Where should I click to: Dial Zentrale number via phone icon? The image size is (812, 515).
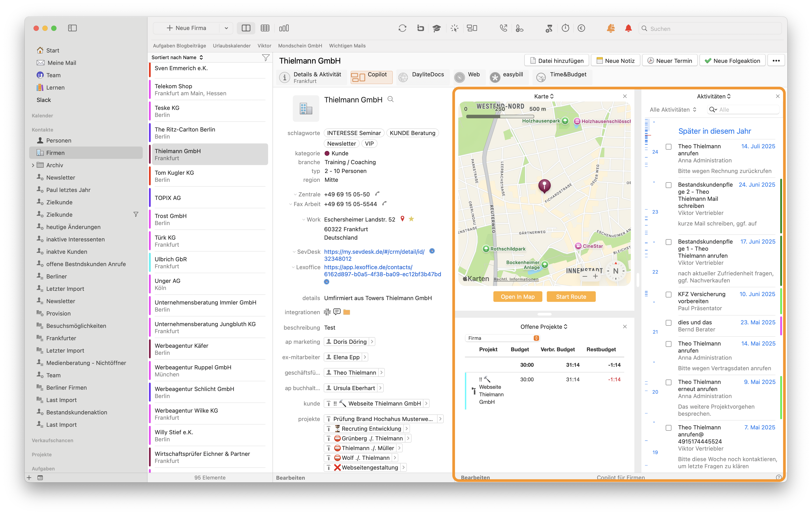(377, 194)
